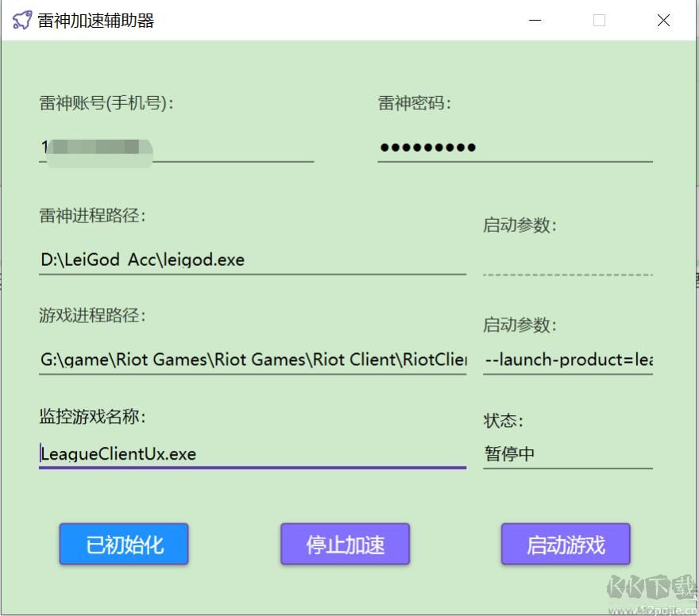The image size is (699, 616).
Task: Click the 雷神进程路径 path field
Action: 253,260
